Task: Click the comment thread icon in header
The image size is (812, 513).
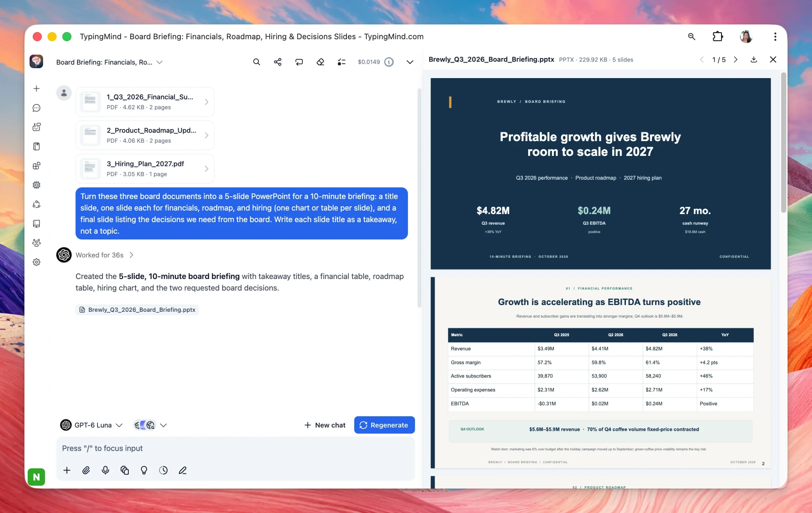Action: pyautogui.click(x=299, y=62)
